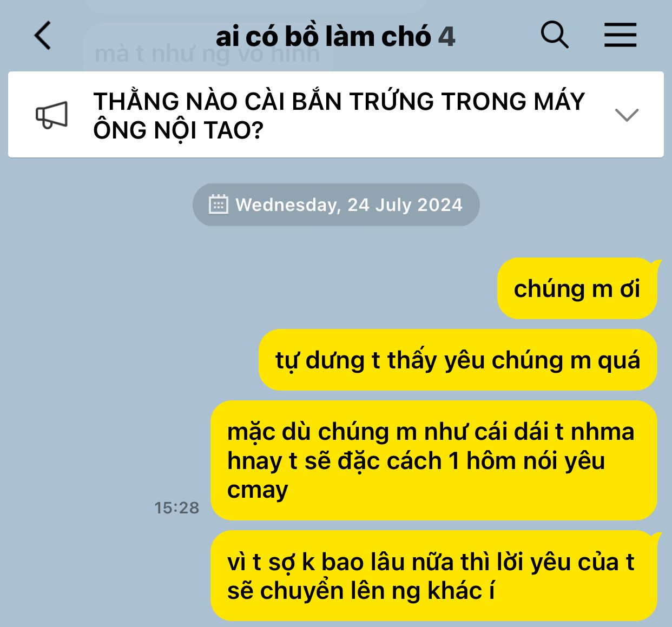Screen dimensions: 672x627
Task: Tap the message bubble fragment at the top edge
Action: click(x=255, y=6)
